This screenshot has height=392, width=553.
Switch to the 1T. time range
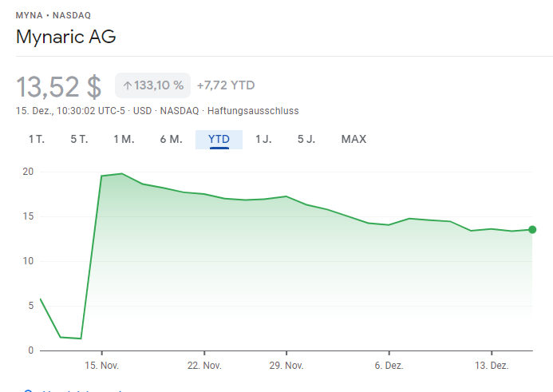click(x=37, y=140)
